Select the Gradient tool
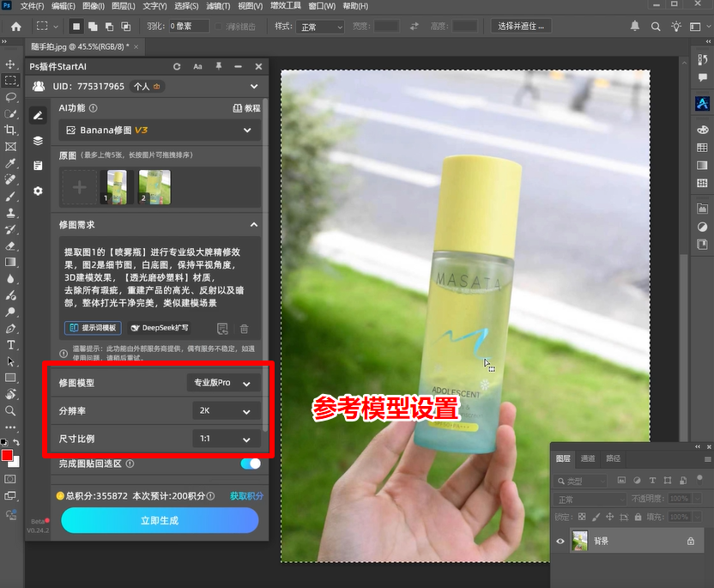The image size is (714, 588). coord(10,262)
